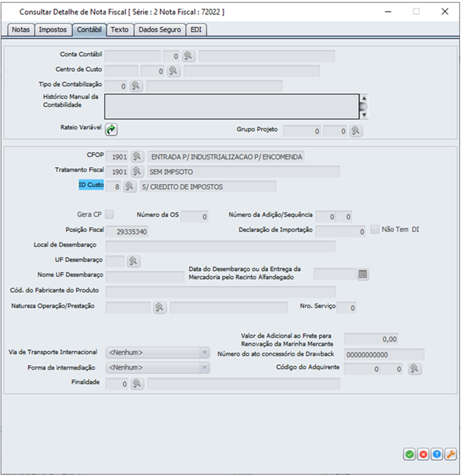
Task: Open Rateio Variável green arrow button
Action: 111,130
